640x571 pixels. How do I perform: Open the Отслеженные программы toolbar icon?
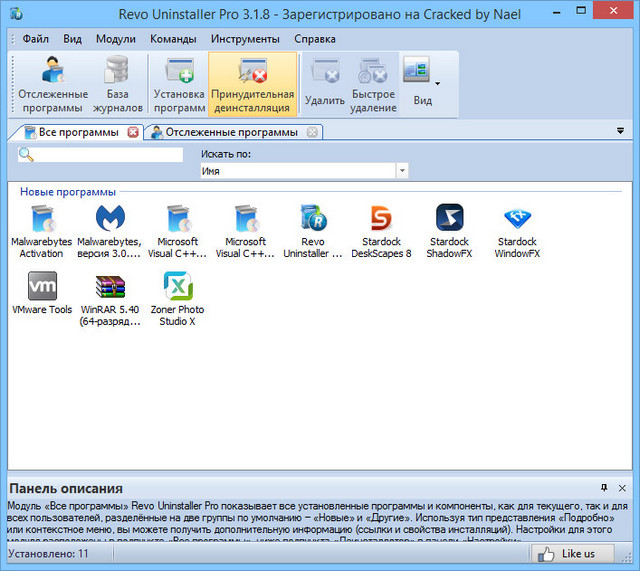click(x=52, y=84)
